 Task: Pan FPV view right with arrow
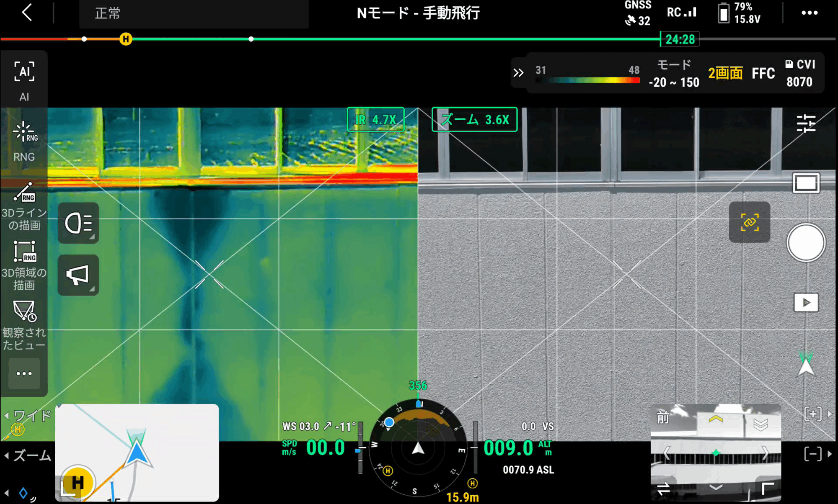point(765,453)
